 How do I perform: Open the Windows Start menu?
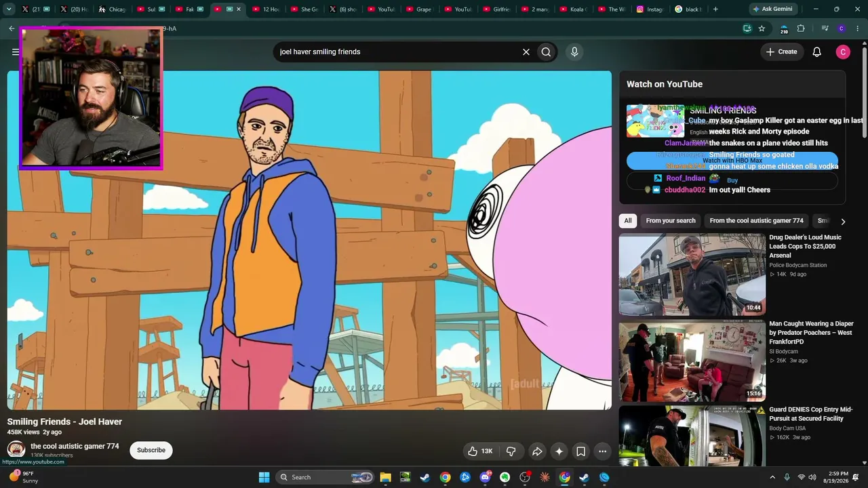click(264, 477)
